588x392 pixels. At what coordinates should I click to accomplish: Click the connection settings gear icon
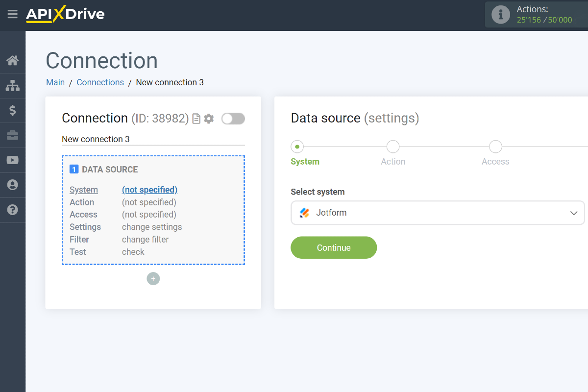209,119
